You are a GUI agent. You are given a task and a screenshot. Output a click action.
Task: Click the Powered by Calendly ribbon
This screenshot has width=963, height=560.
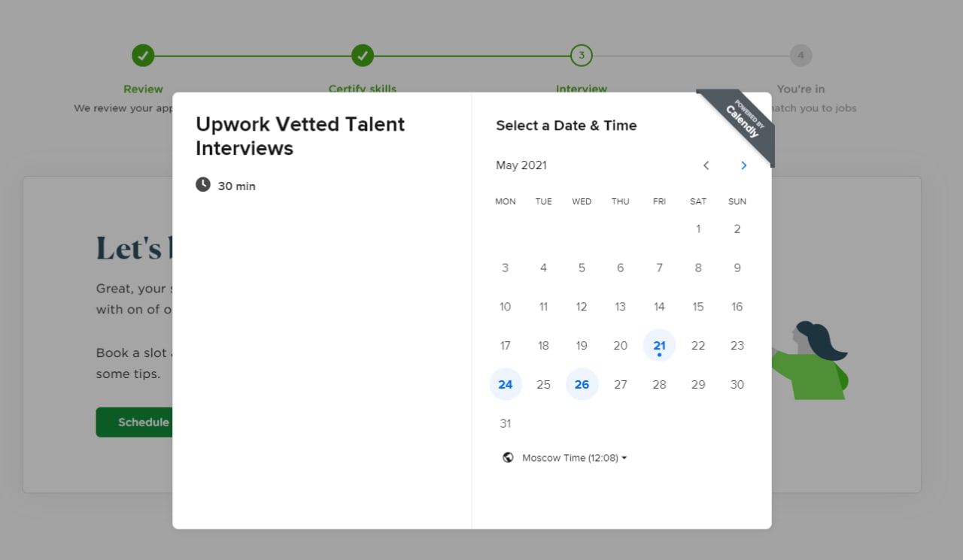click(742, 123)
